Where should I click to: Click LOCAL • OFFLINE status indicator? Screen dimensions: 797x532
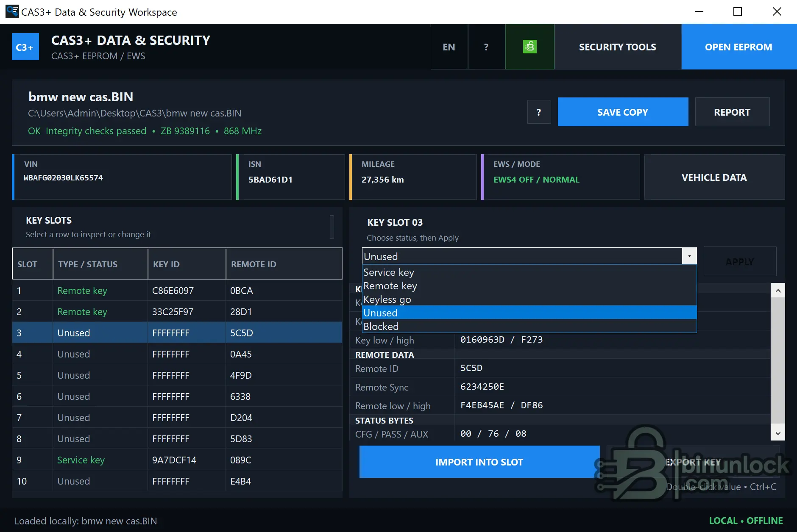pos(746,521)
